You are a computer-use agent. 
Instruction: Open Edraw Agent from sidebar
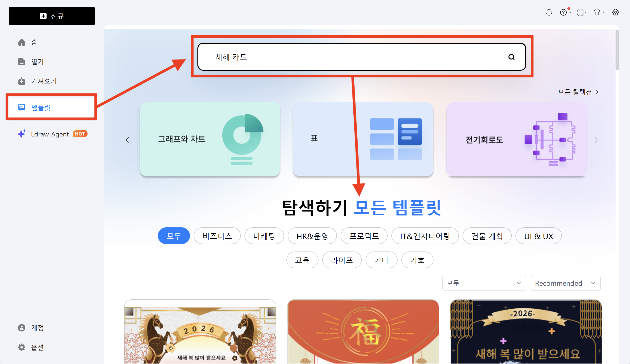(x=50, y=134)
